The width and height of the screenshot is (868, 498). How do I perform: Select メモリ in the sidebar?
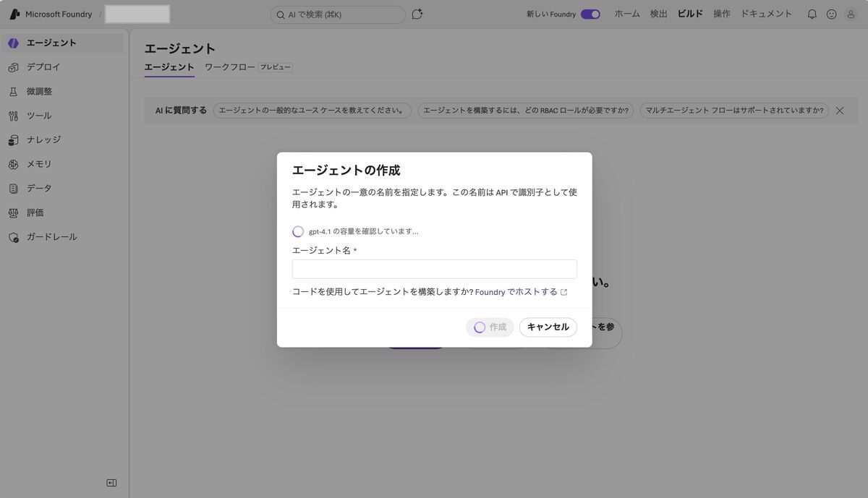click(62, 164)
